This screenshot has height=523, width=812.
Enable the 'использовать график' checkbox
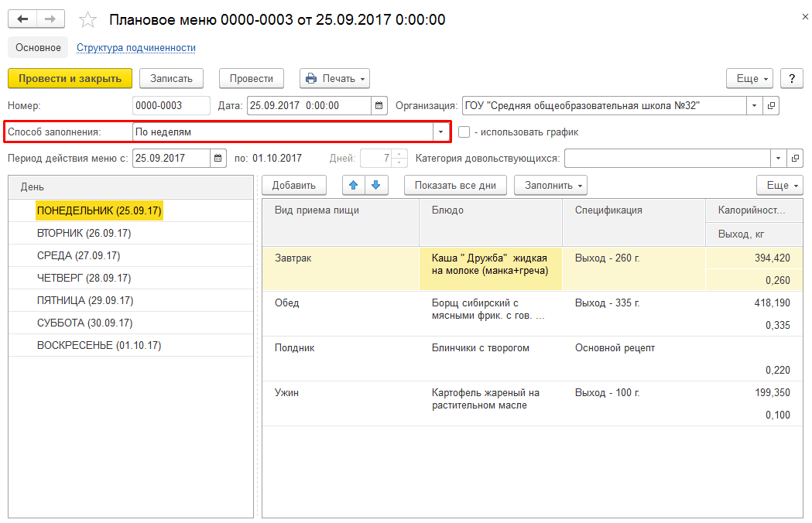[464, 132]
